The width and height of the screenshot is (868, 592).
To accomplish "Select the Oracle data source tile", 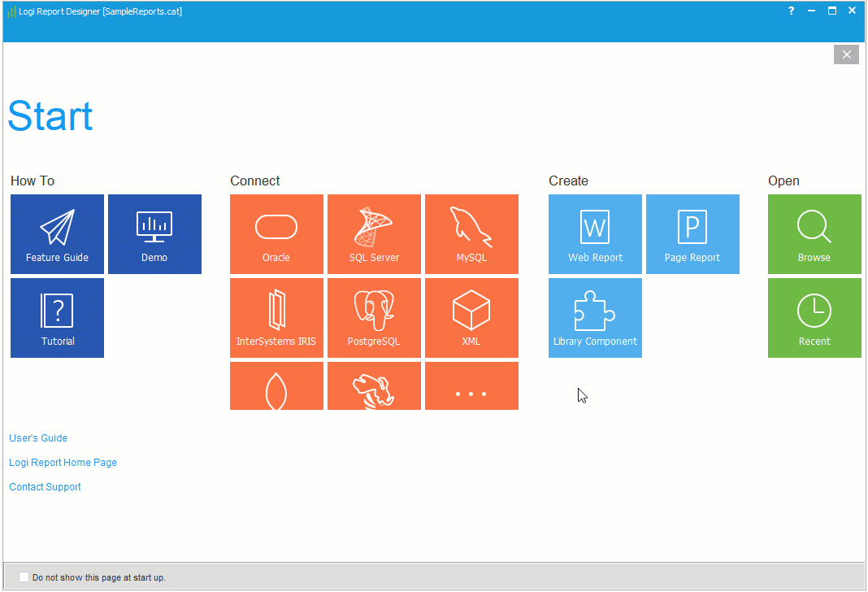I will 276,234.
